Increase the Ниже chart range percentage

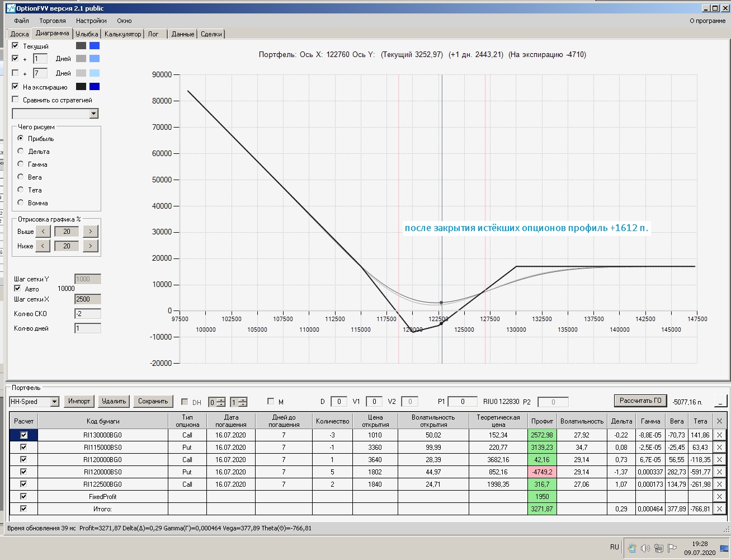tap(91, 246)
